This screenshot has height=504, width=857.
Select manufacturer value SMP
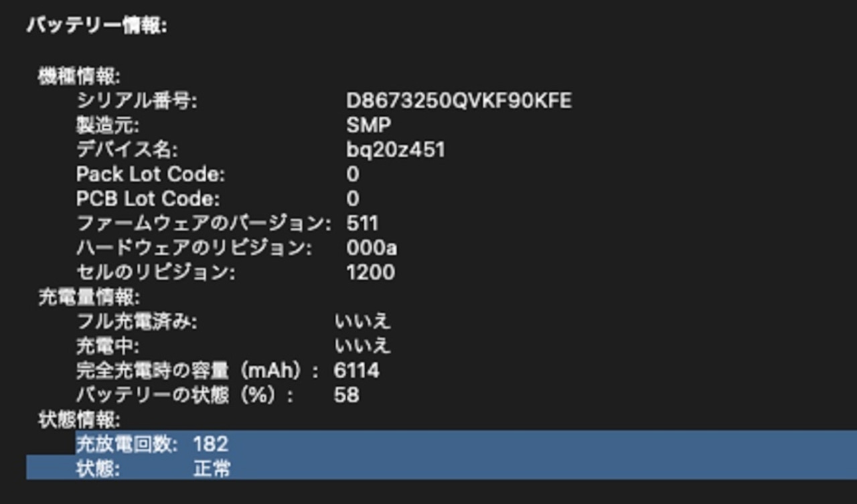click(x=369, y=126)
